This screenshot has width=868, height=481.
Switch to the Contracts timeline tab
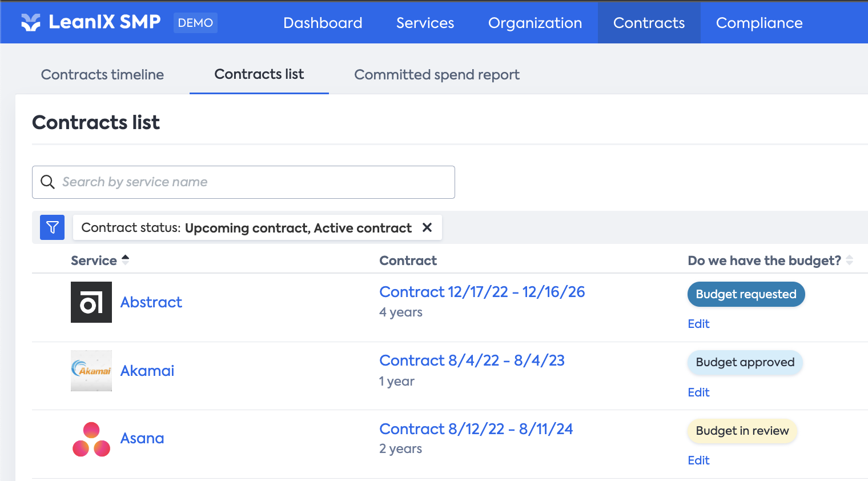pyautogui.click(x=102, y=75)
